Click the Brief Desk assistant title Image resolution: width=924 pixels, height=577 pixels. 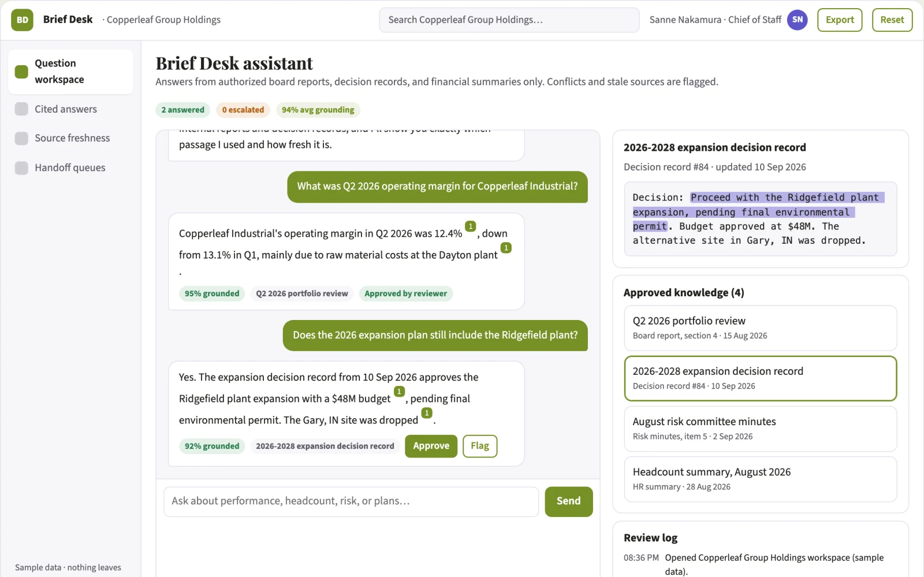coord(234,63)
